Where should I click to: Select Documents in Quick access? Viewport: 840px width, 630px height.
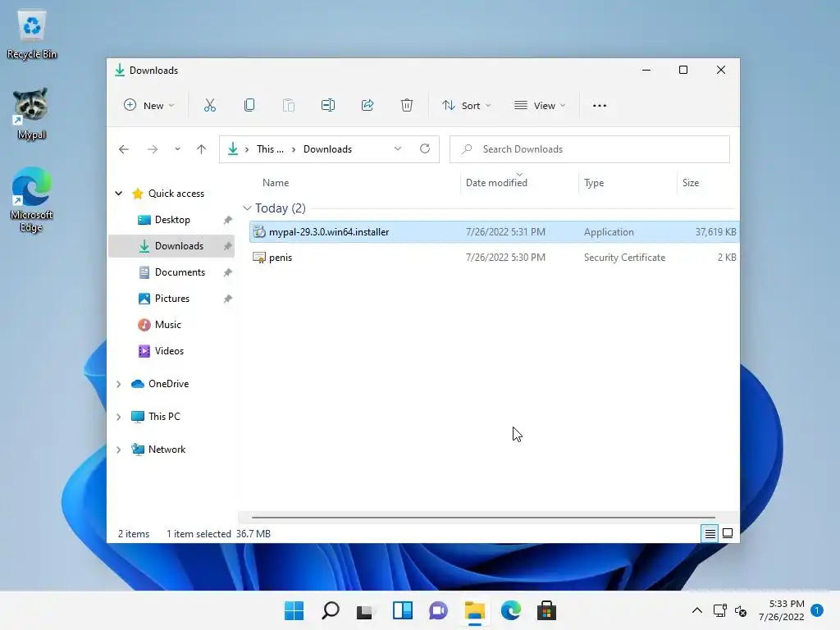[171, 272]
